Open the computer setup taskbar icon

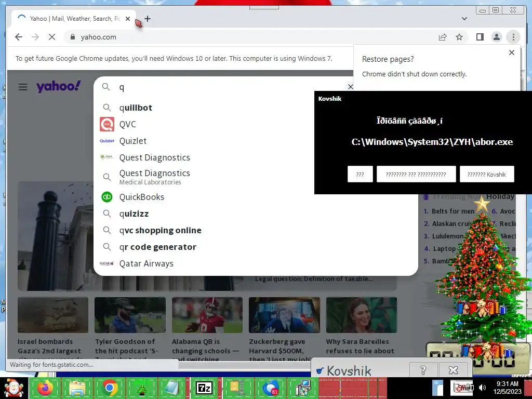click(303, 388)
